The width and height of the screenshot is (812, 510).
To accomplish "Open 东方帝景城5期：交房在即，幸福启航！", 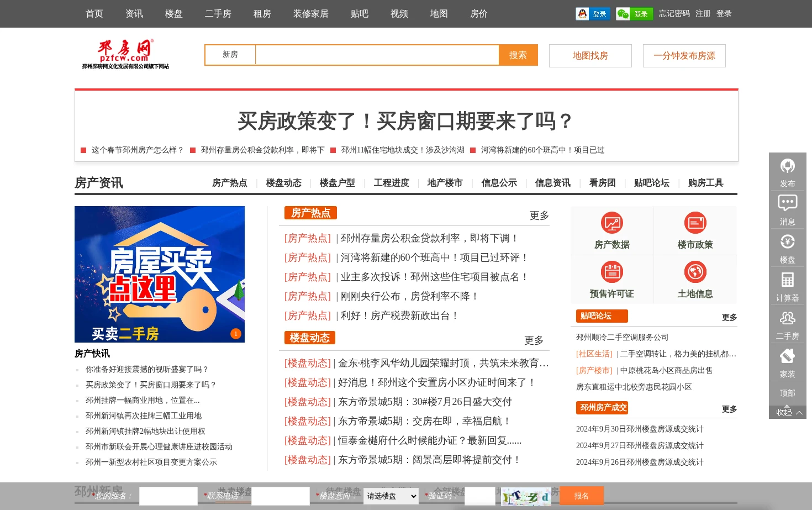I will [425, 421].
